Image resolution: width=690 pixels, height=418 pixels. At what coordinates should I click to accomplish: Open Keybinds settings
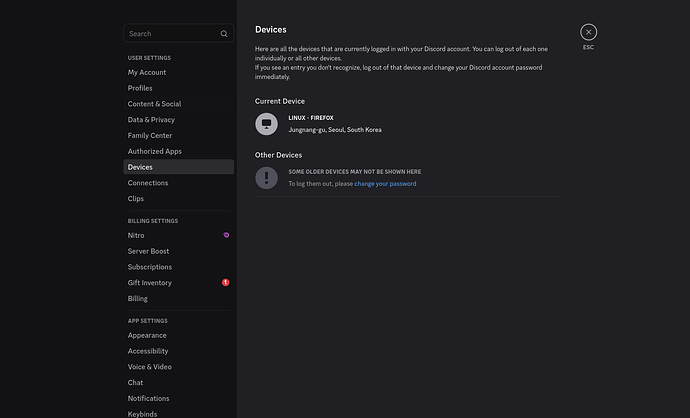178,414
